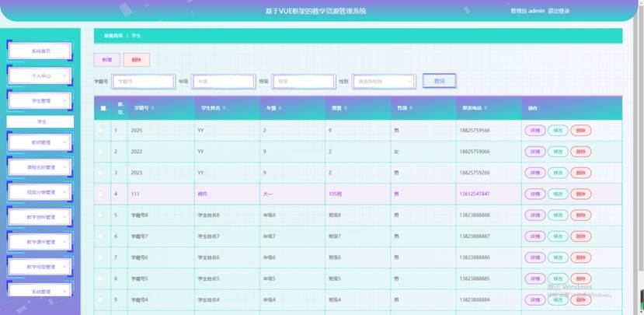
Task: Open the 性别 dropdown filter
Action: (384, 82)
